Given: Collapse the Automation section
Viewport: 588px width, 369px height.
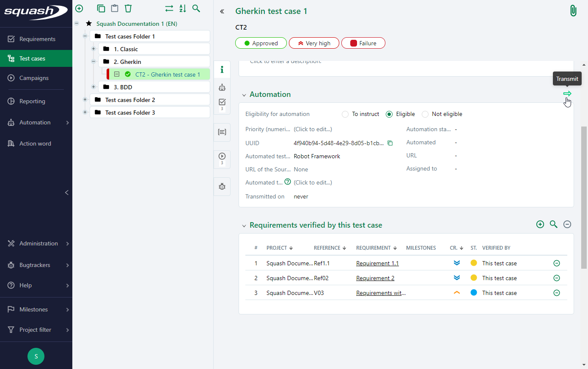Looking at the screenshot, I should click(244, 94).
